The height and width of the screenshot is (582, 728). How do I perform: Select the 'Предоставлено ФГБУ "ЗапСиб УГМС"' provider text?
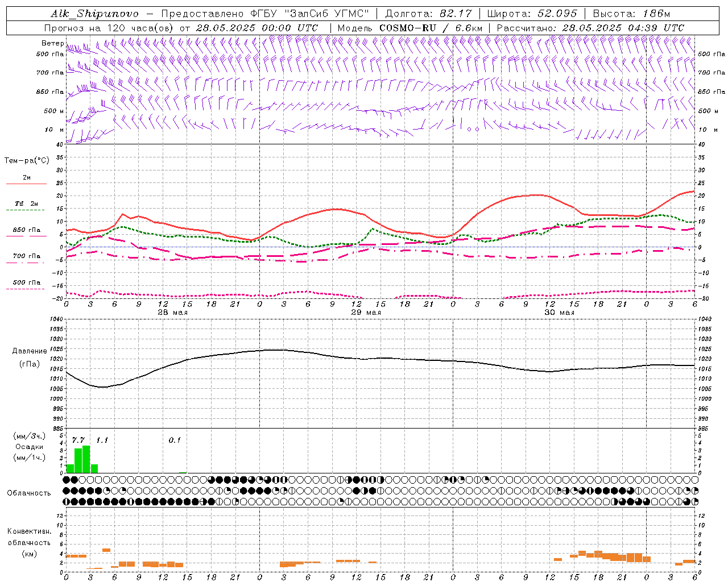tap(266, 14)
